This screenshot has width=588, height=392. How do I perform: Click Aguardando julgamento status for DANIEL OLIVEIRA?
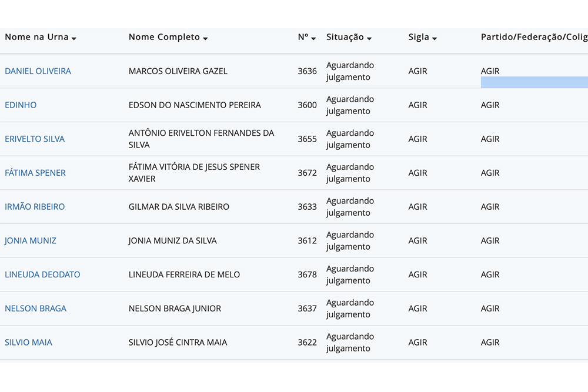click(350, 71)
